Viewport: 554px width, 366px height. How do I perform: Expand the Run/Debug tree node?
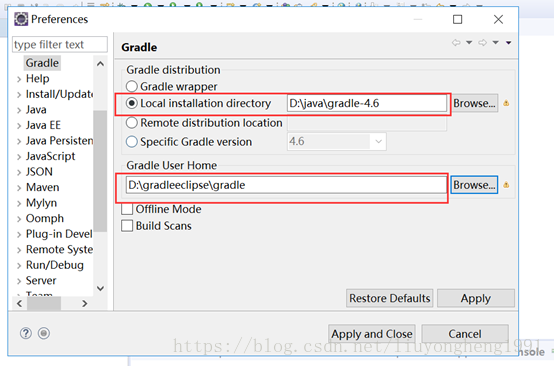[19, 266]
